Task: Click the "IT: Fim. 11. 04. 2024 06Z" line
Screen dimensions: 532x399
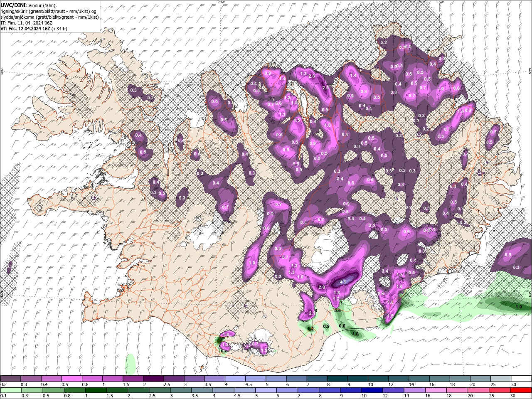Action: 27,22
